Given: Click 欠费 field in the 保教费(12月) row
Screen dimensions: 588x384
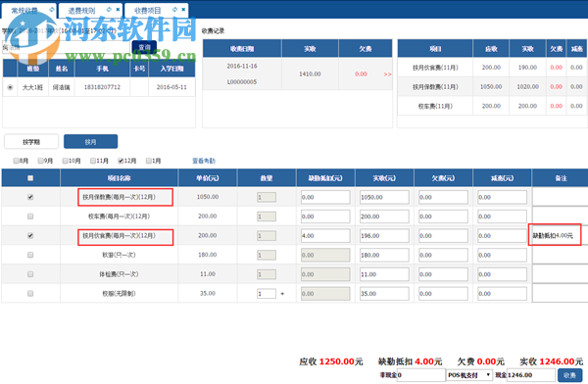Looking at the screenshot, I should tap(443, 197).
